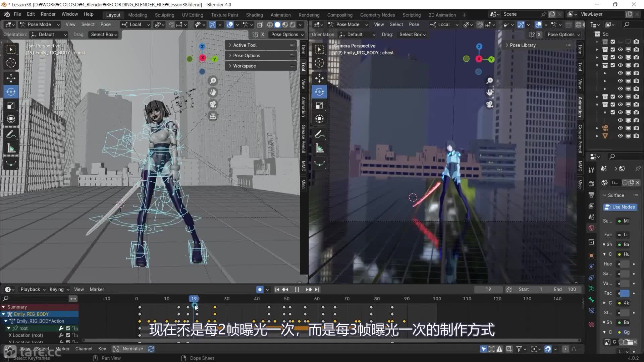Image resolution: width=644 pixels, height=362 pixels.
Task: Toggle auto keying record button
Action: click(260, 289)
